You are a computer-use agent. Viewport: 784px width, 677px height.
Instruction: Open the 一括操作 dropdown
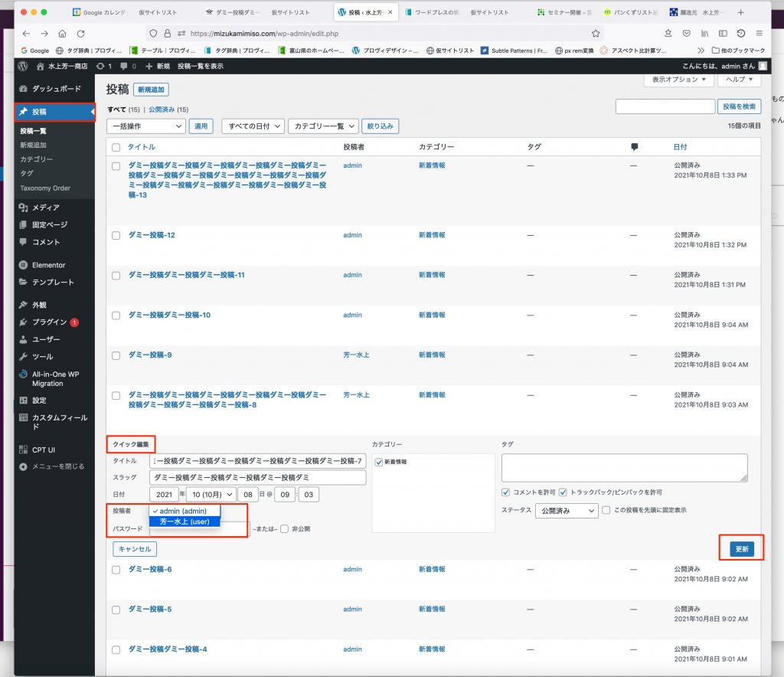point(146,126)
